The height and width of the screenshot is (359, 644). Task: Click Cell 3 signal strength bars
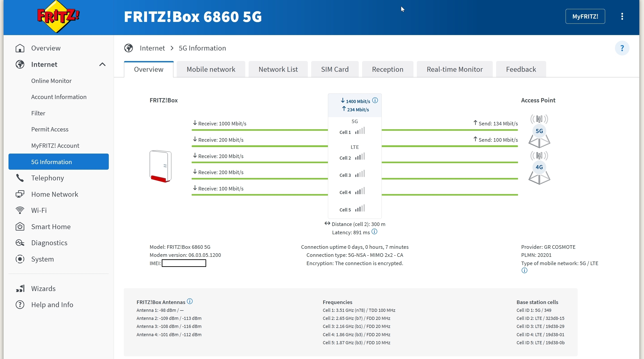(x=360, y=174)
